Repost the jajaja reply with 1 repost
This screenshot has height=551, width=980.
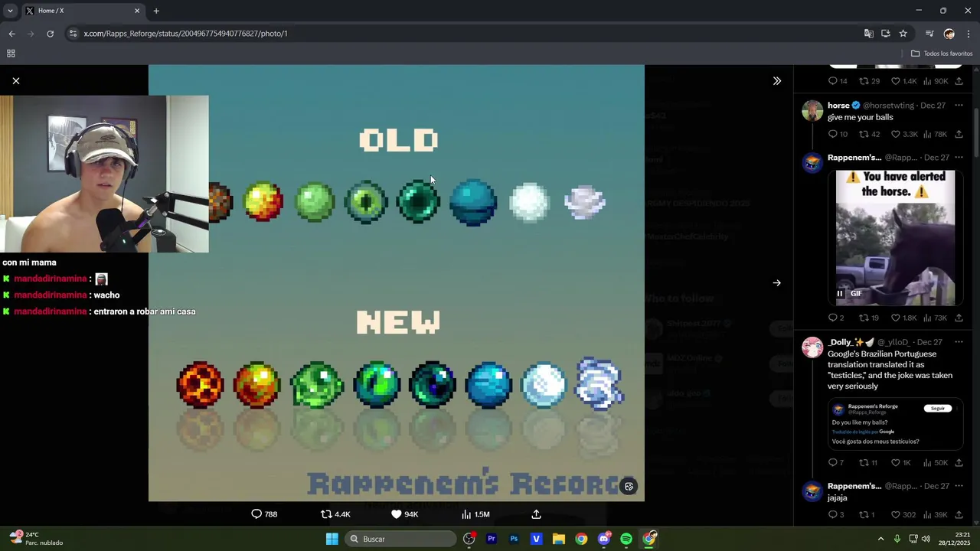(867, 515)
